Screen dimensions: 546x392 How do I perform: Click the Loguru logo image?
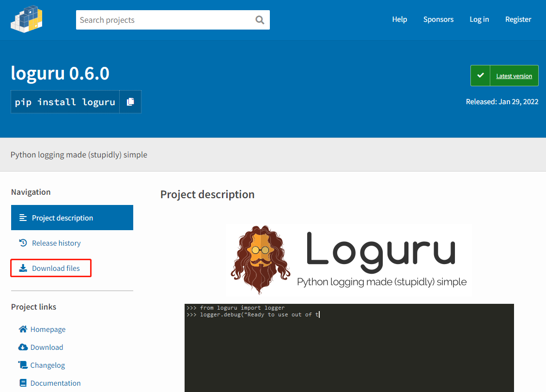pyautogui.click(x=349, y=260)
